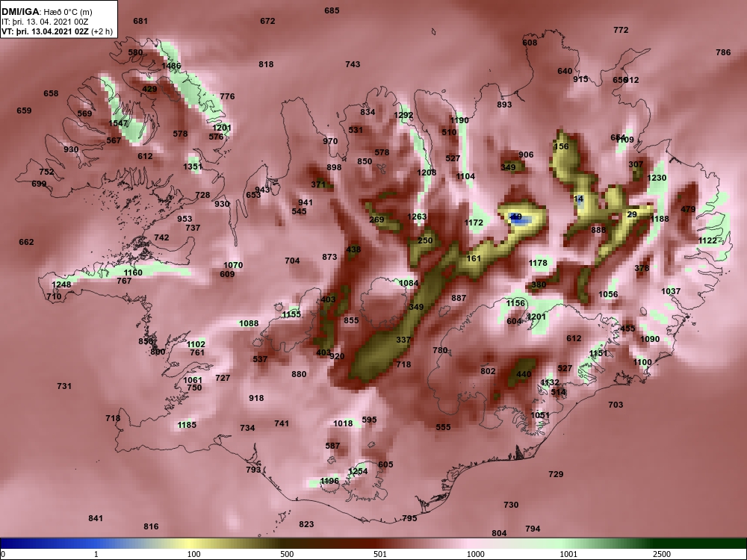Click the map value 1070
Image resolution: width=747 pixels, height=560 pixels.
coord(233,265)
